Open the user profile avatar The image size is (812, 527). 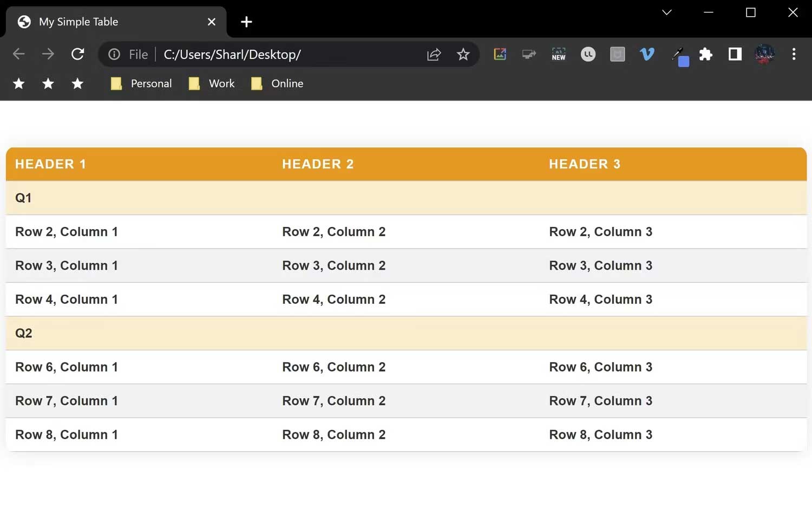click(764, 54)
